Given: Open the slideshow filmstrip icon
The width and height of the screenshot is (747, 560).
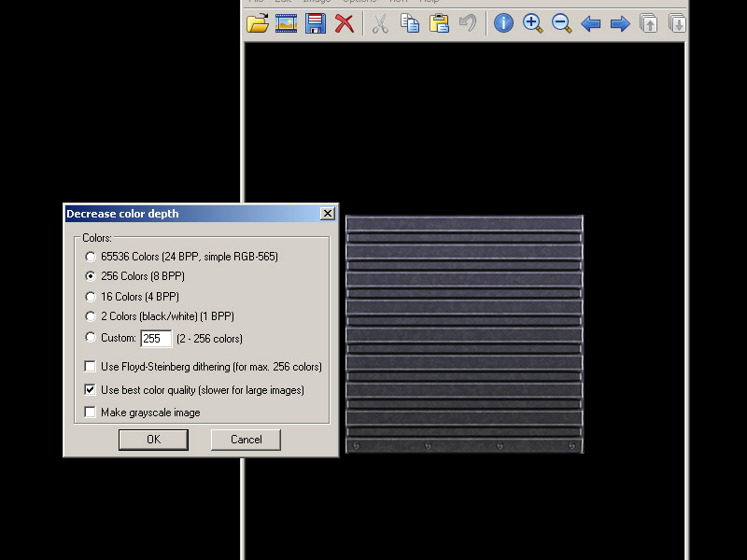Looking at the screenshot, I should pos(287,23).
